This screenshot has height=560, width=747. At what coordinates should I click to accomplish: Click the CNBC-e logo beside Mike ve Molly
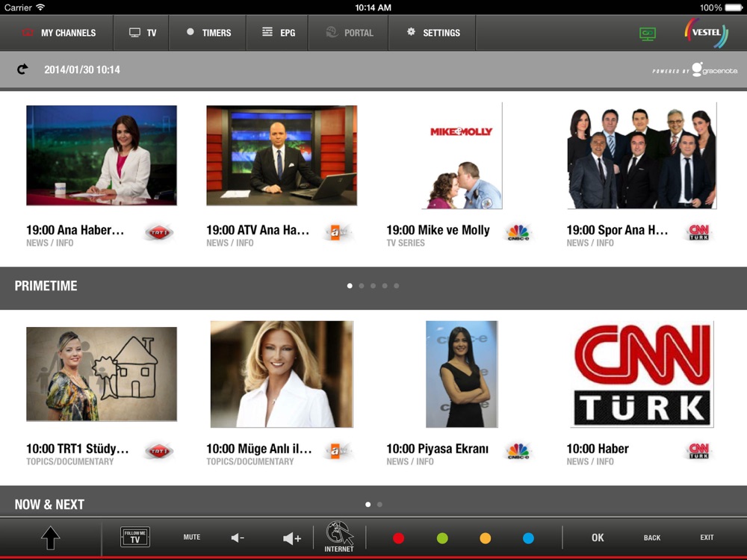518,232
